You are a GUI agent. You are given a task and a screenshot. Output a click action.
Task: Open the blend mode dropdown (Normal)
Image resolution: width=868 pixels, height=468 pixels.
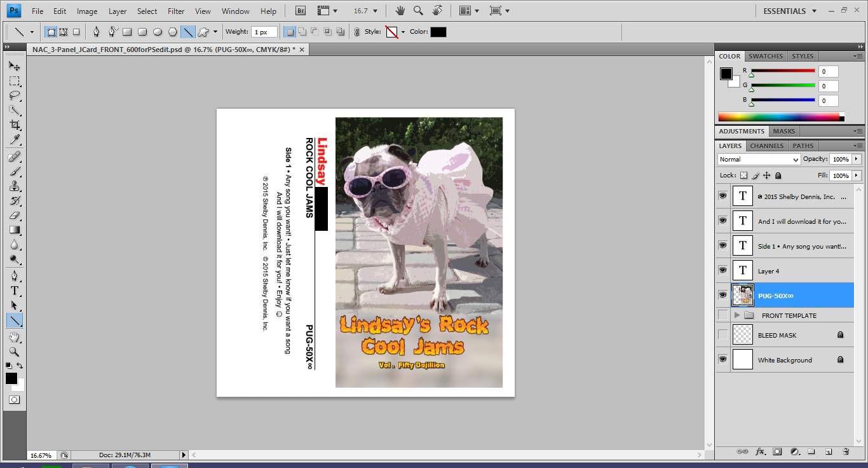[x=759, y=159]
